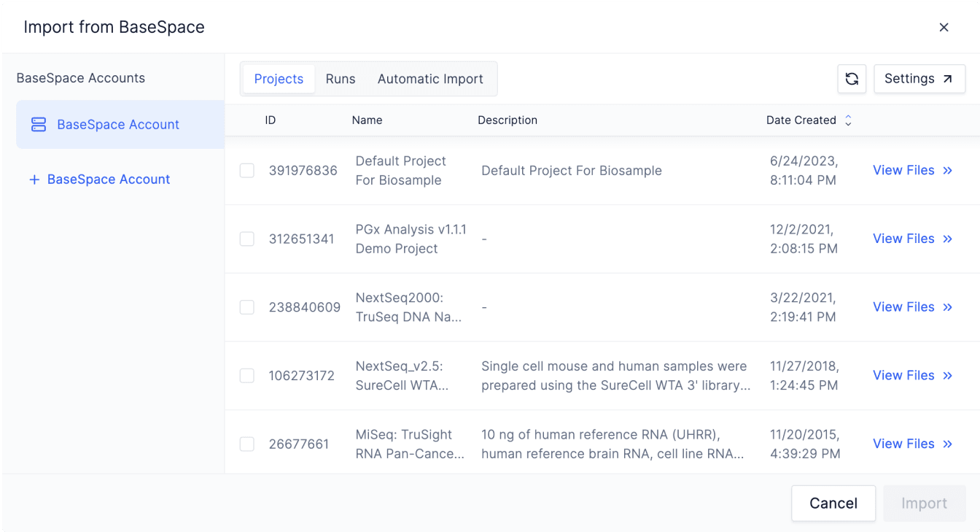The height and width of the screenshot is (532, 980).
Task: Click project ID 391976836
Action: (303, 171)
